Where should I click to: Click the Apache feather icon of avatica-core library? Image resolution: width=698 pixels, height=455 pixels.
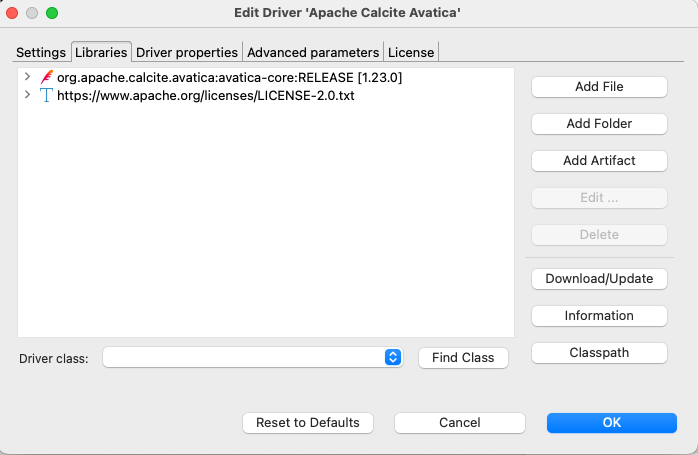(46, 77)
